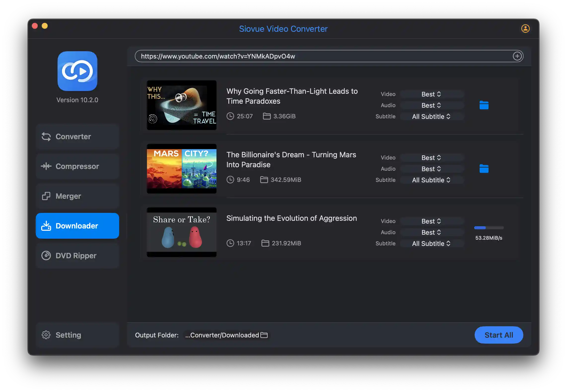Open Video quality dropdown for Billionaire's Dream

click(x=432, y=158)
